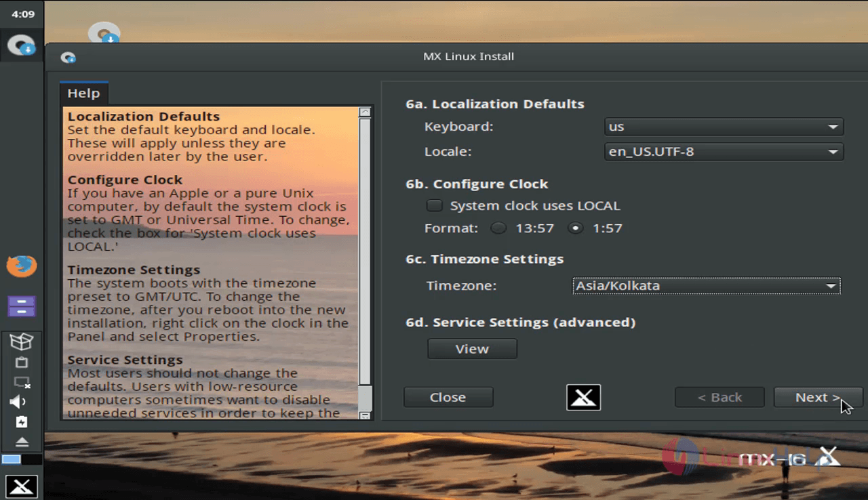The image size is (868, 500).
Task: Click the Help panel vertical scrollbar track
Action: pyautogui.click(x=365, y=263)
